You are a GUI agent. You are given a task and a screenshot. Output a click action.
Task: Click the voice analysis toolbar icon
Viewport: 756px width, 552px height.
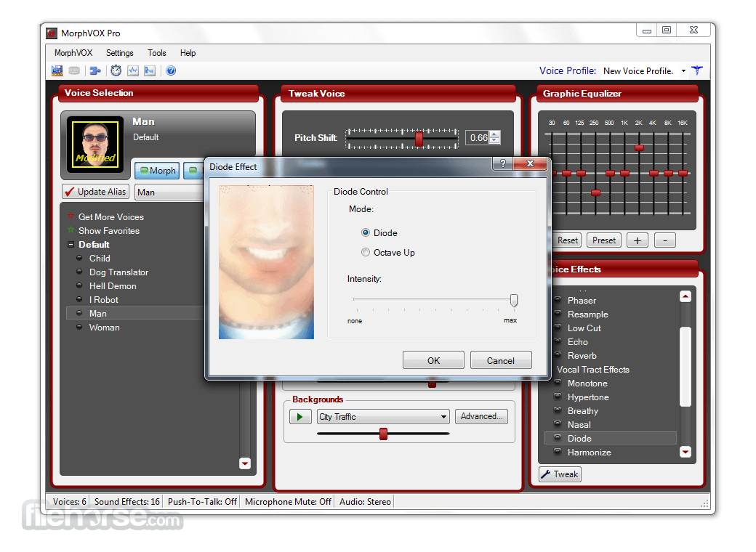150,70
